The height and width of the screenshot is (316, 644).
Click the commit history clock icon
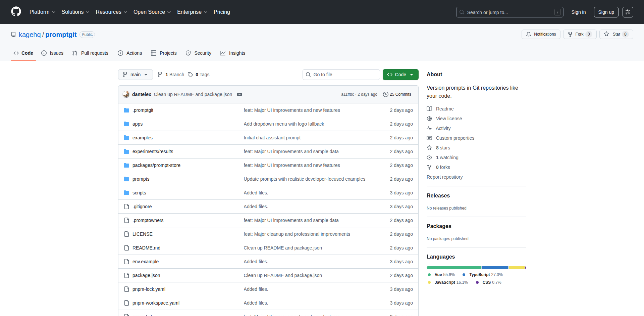pyautogui.click(x=386, y=94)
